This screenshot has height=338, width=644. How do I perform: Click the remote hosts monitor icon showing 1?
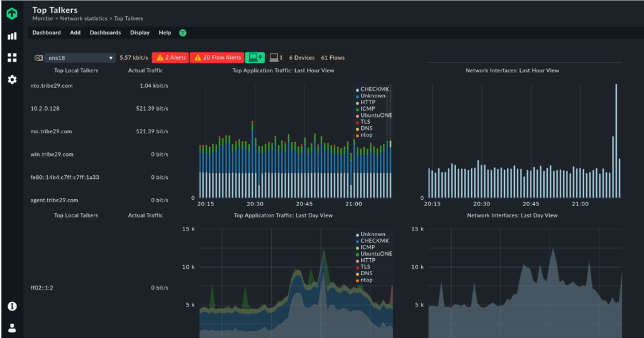click(x=276, y=58)
